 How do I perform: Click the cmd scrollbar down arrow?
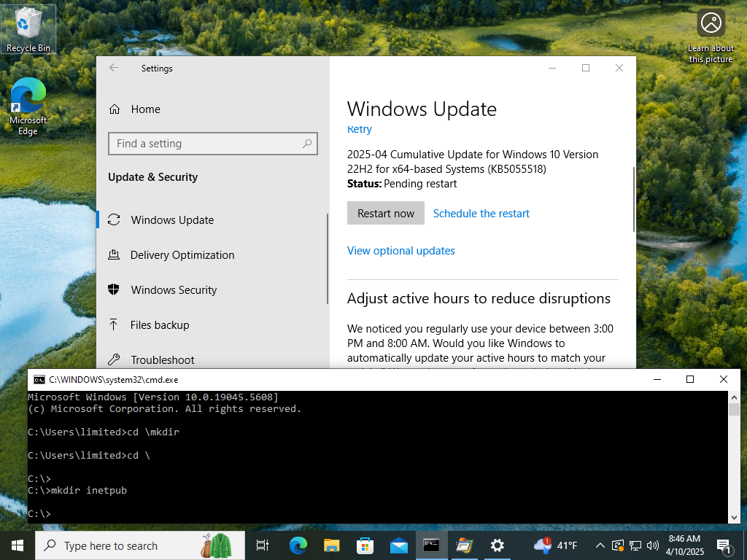(x=734, y=517)
